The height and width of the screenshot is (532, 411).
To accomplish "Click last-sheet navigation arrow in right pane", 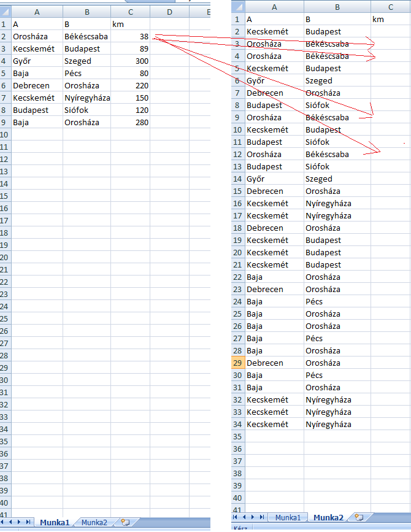I will (262, 517).
